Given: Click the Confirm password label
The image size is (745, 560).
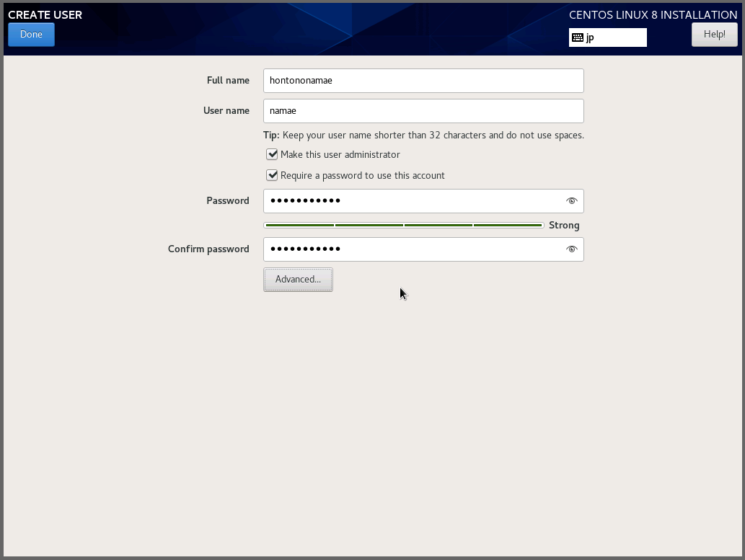Looking at the screenshot, I should click(x=208, y=249).
